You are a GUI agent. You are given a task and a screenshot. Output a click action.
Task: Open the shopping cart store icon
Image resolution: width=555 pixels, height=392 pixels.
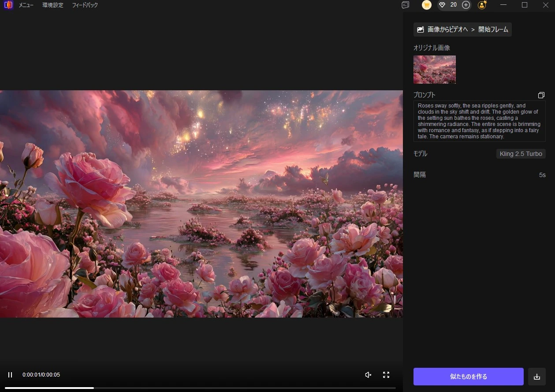[426, 5]
